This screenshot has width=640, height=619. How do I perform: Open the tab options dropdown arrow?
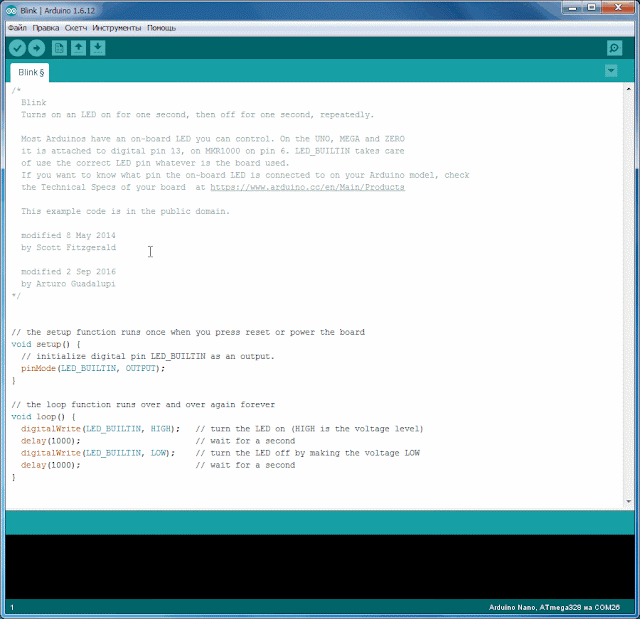(x=611, y=71)
